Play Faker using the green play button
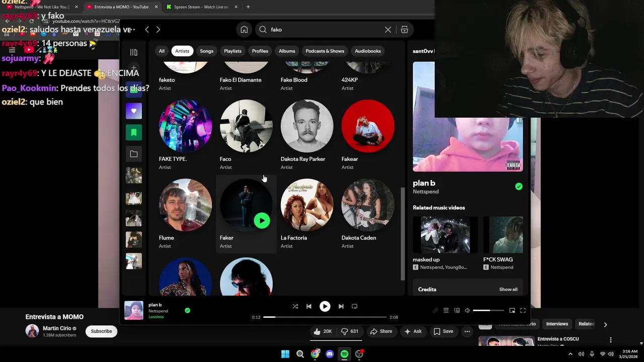The image size is (644, 362). click(x=262, y=221)
